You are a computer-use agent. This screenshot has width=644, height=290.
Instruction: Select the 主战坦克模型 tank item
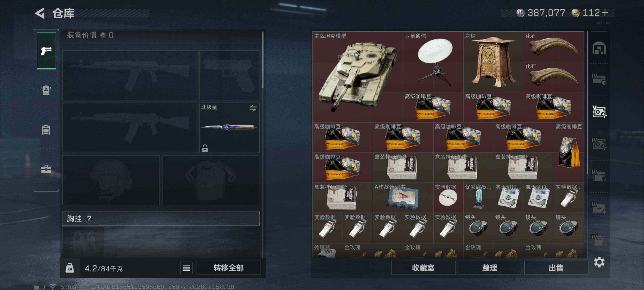(x=357, y=77)
